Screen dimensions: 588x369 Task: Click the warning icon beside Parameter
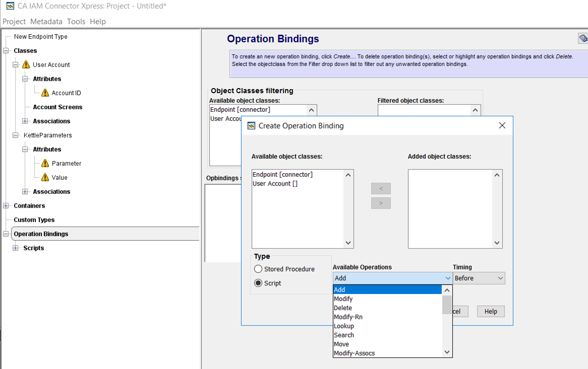click(x=45, y=163)
